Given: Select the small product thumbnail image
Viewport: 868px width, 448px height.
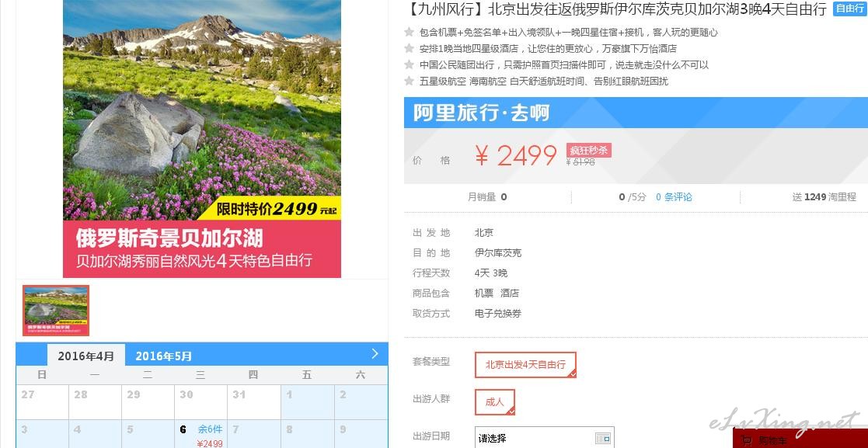Looking at the screenshot, I should coord(56,311).
